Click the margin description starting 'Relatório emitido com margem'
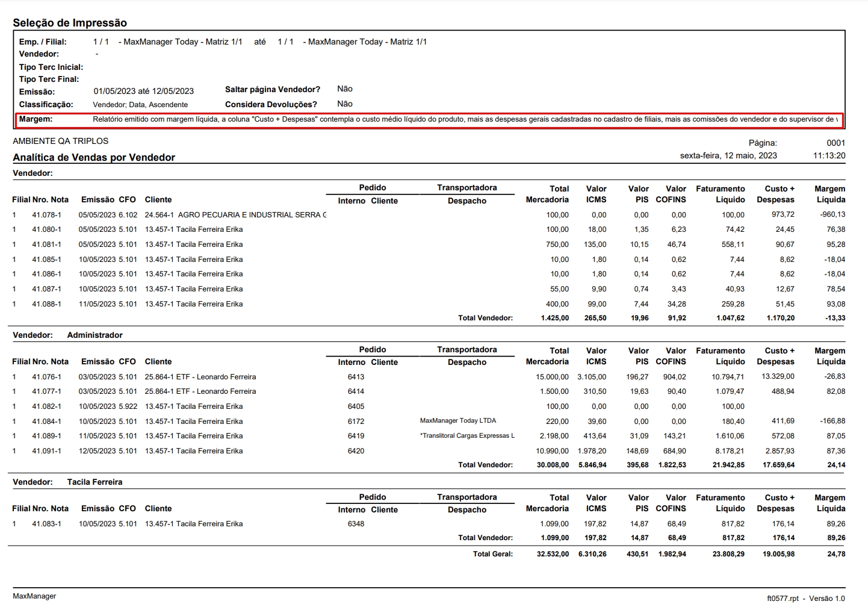Screen dimensions: 868x613 pyautogui.click(x=465, y=119)
